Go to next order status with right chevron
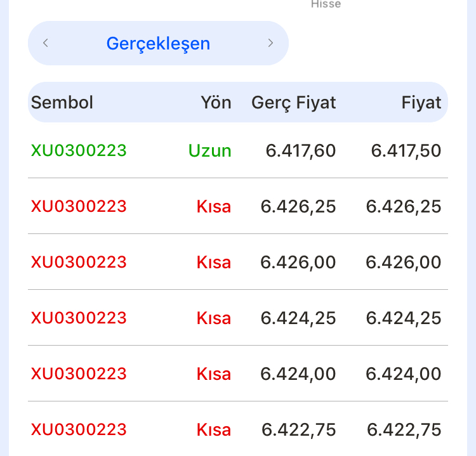The height and width of the screenshot is (456, 476). [270, 43]
